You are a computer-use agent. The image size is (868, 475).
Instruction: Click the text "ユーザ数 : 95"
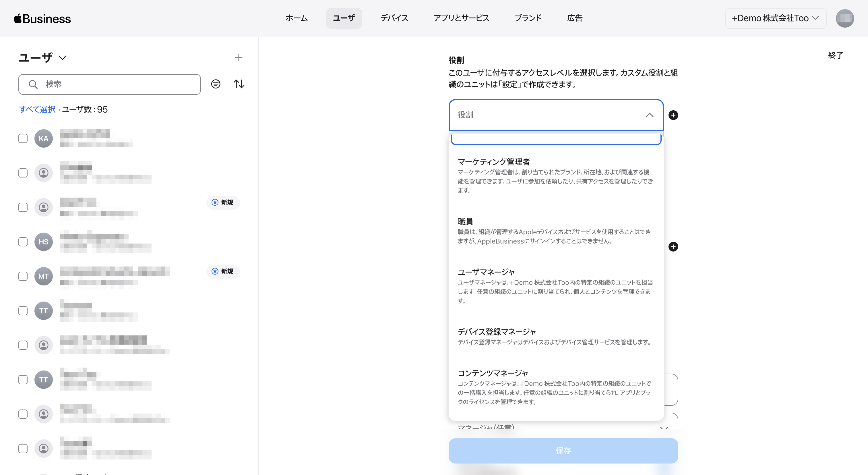[85, 109]
